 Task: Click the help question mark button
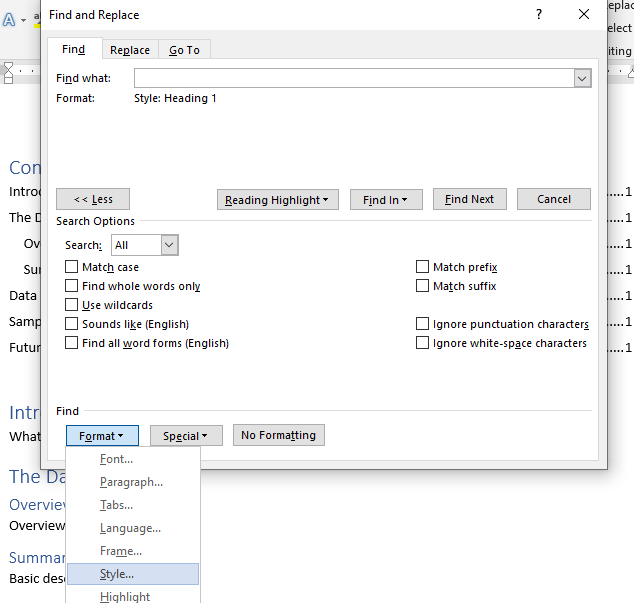point(539,15)
